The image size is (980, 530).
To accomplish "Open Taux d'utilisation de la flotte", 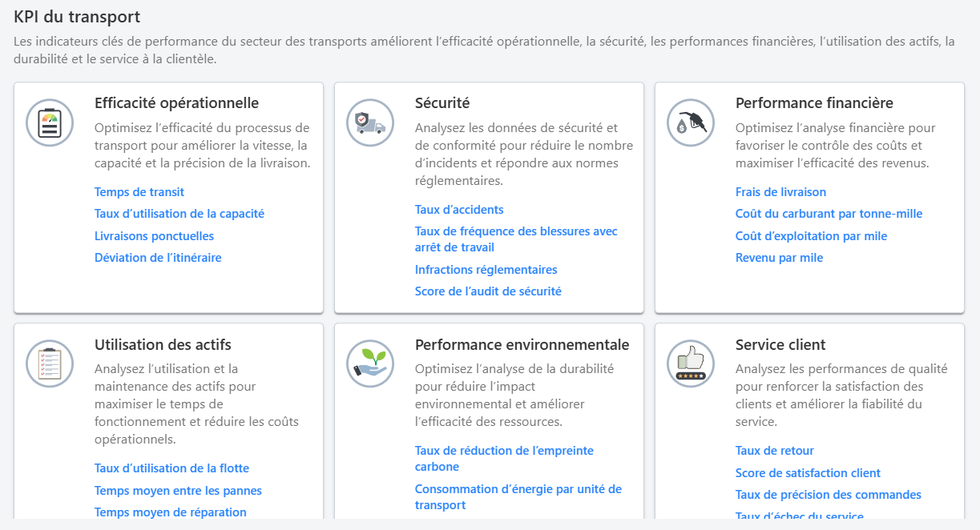I will click(171, 468).
